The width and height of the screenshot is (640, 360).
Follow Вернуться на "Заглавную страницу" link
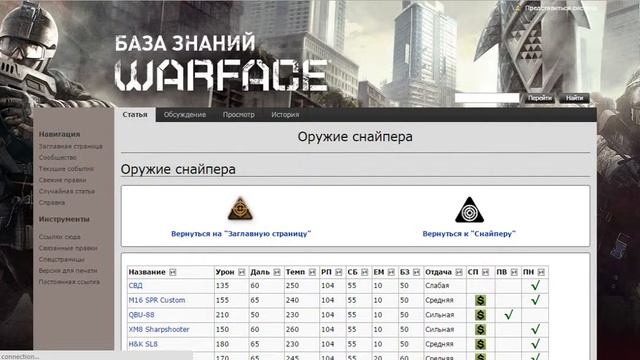(x=241, y=234)
